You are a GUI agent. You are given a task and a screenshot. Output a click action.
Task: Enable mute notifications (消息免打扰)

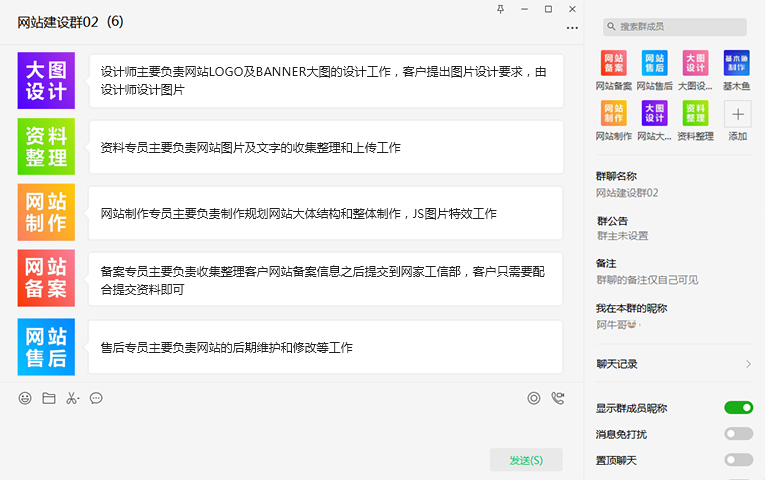click(738, 434)
